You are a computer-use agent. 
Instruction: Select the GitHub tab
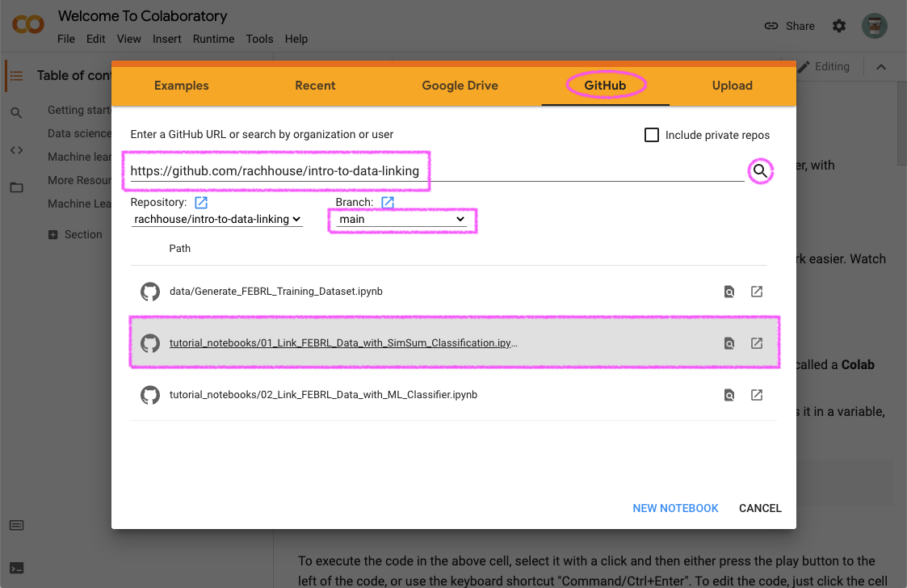[605, 86]
